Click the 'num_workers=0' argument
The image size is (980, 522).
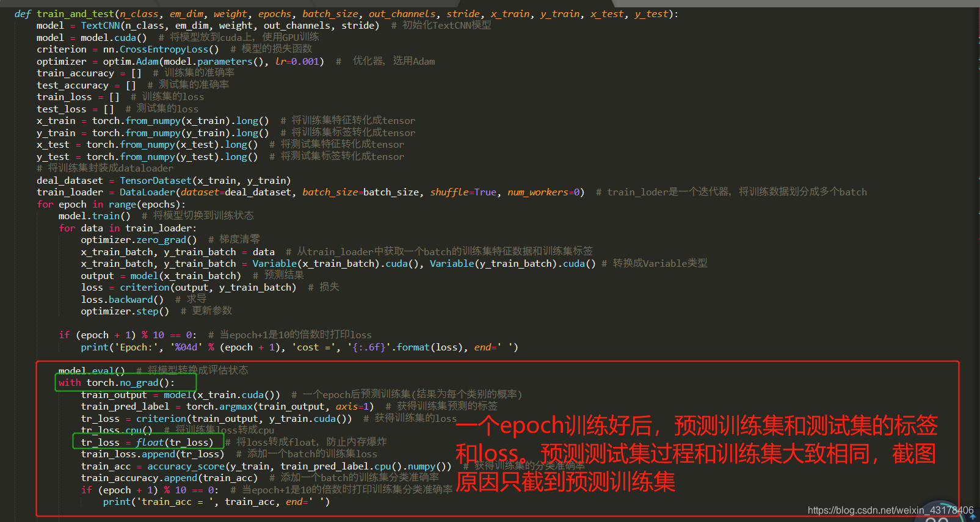click(x=543, y=192)
